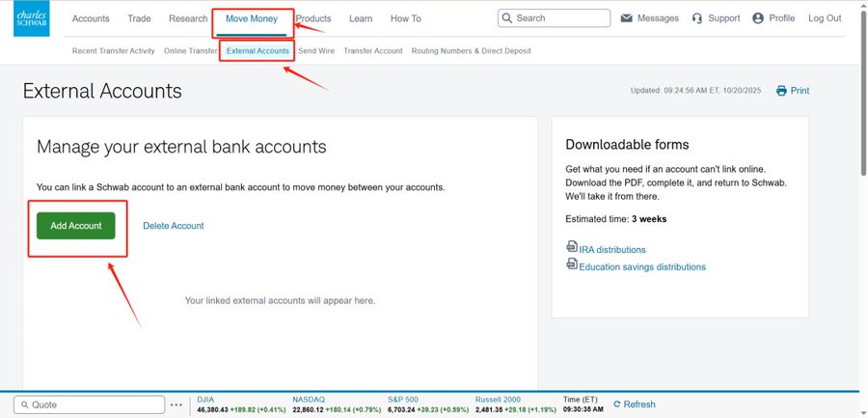
Task: Open the Research menu
Action: [188, 18]
